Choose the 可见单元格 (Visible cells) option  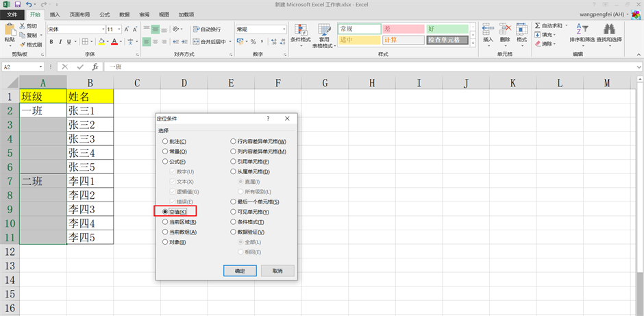(234, 212)
